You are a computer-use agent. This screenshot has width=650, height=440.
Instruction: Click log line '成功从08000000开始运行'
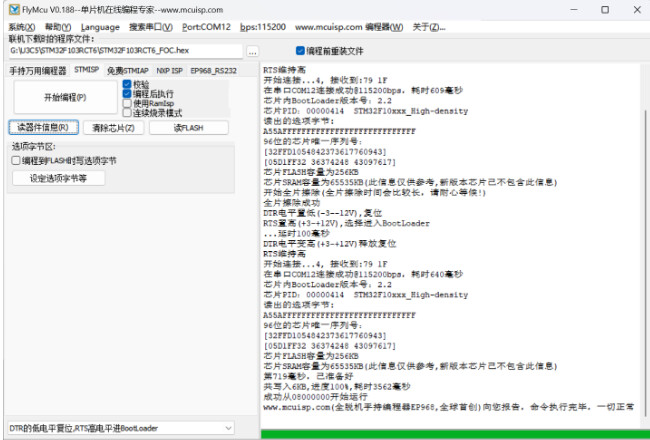click(x=315, y=397)
